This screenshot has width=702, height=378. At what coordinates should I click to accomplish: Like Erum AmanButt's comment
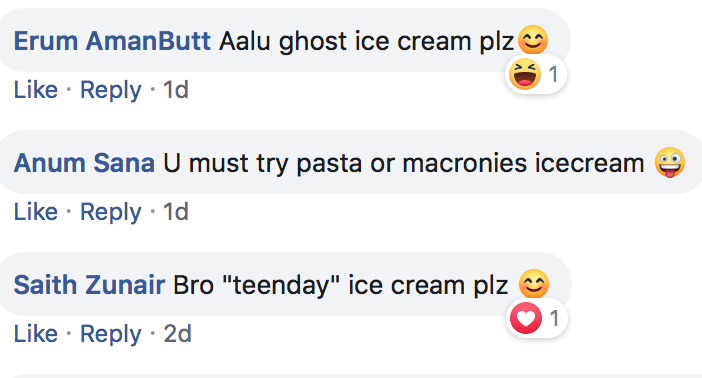pos(36,90)
